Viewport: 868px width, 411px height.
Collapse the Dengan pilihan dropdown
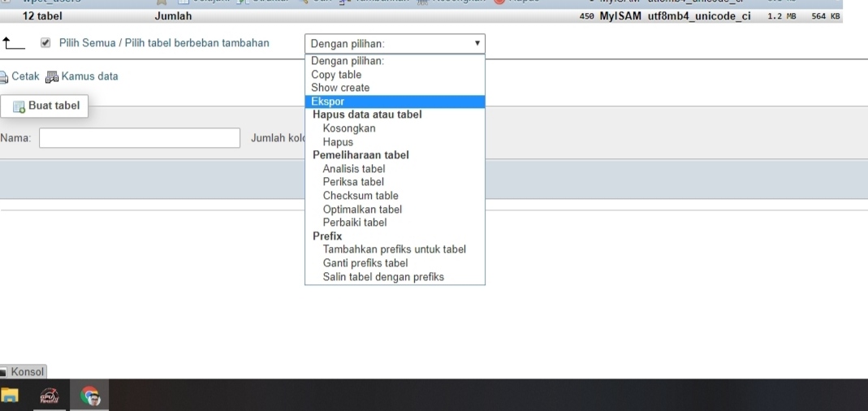tap(395, 44)
